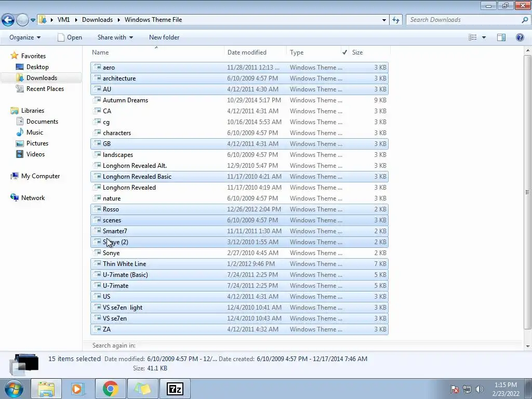Click the Change your view icon

coord(473,37)
